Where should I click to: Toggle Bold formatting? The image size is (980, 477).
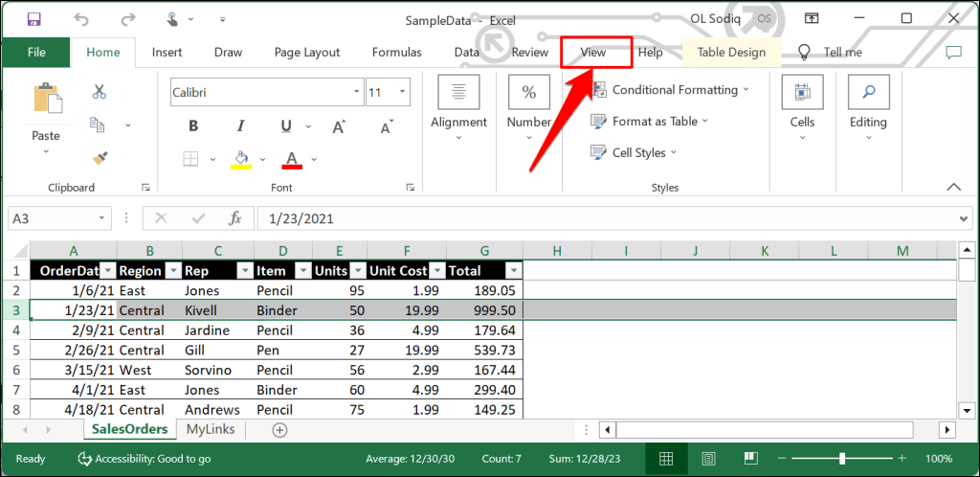[x=193, y=126]
